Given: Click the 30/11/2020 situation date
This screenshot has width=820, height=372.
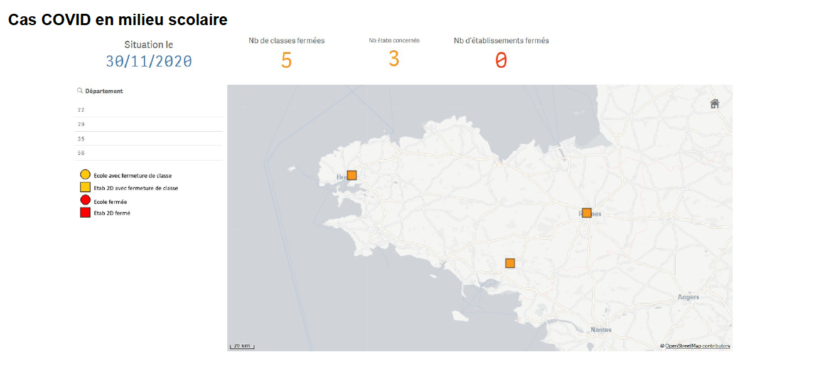Looking at the screenshot, I should pyautogui.click(x=149, y=62).
